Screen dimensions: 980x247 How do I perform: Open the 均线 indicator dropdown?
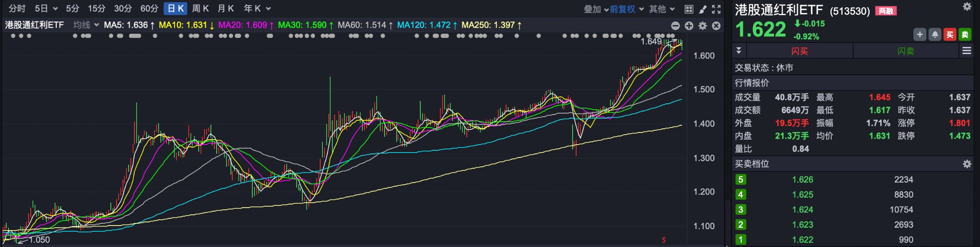click(86, 25)
